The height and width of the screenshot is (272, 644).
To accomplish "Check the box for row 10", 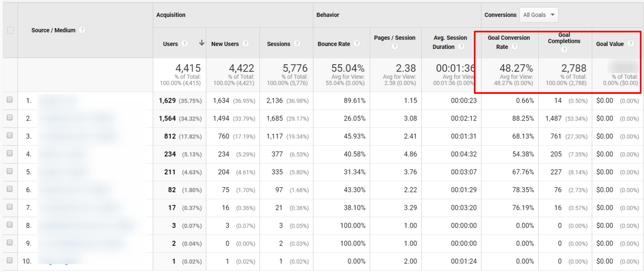I will [10, 260].
